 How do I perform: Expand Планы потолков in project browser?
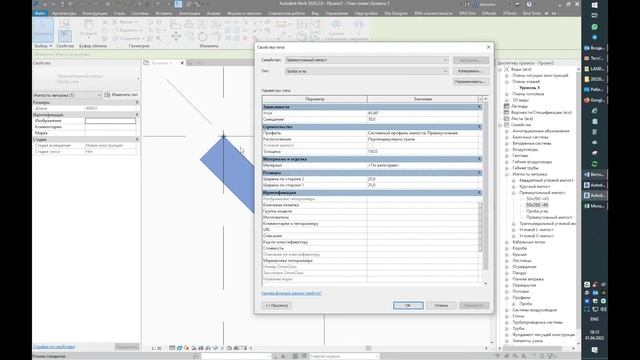pyautogui.click(x=507, y=94)
